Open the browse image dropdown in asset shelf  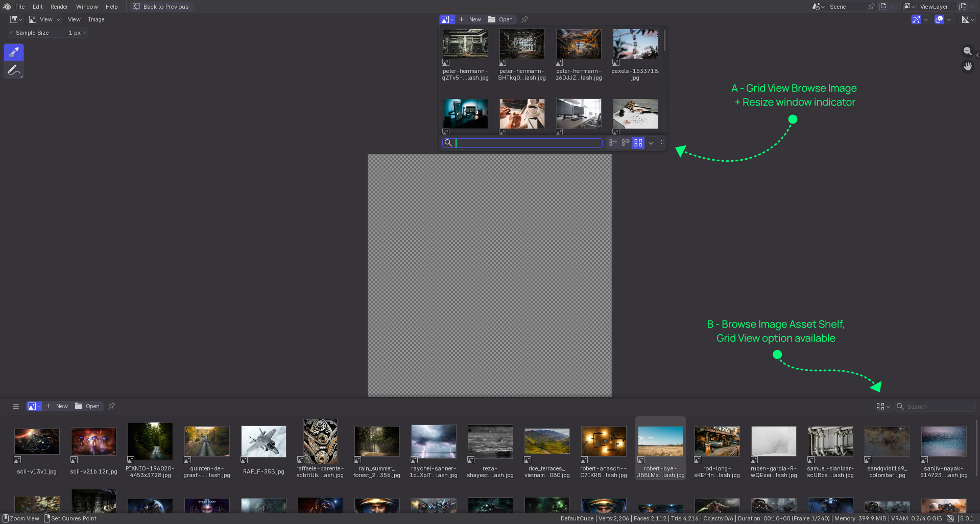[34, 406]
